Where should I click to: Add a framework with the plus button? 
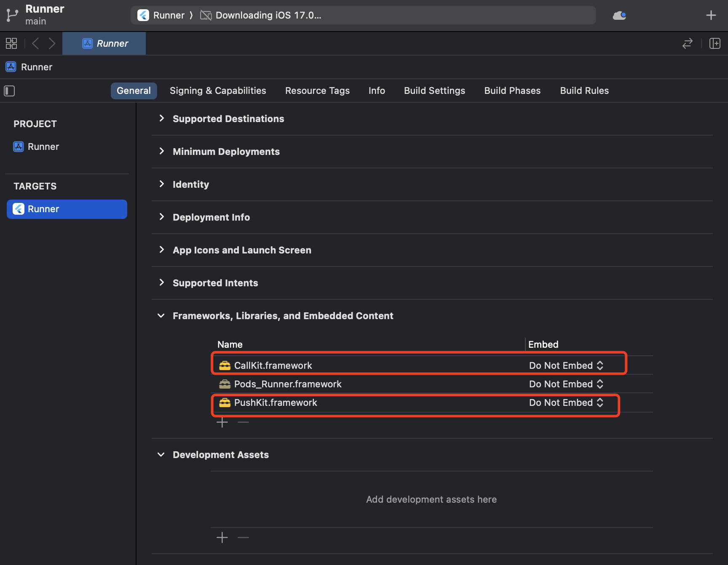point(222,422)
